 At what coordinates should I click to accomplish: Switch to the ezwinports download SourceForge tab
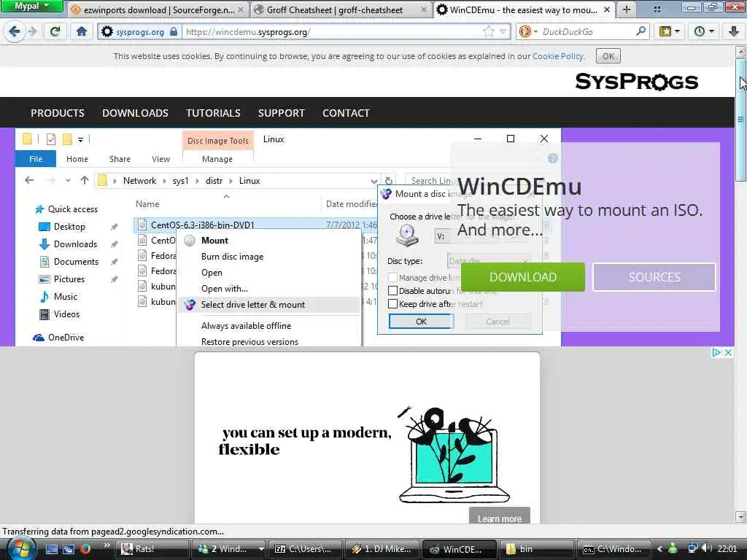[x=158, y=9]
